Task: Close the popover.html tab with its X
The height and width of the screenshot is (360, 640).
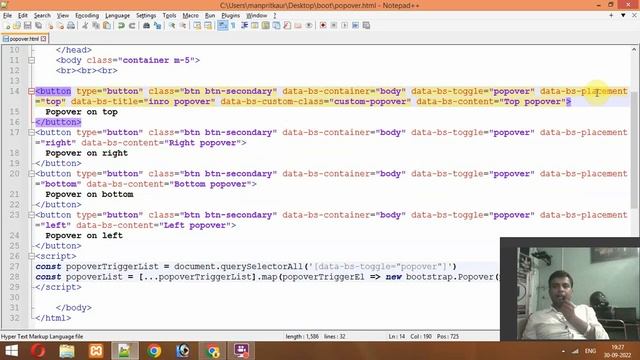Action: point(43,39)
